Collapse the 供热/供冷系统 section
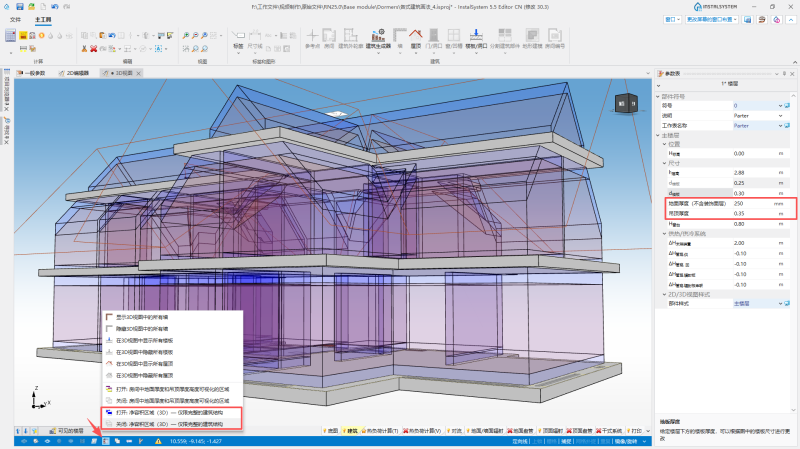The width and height of the screenshot is (800, 449). tap(664, 234)
